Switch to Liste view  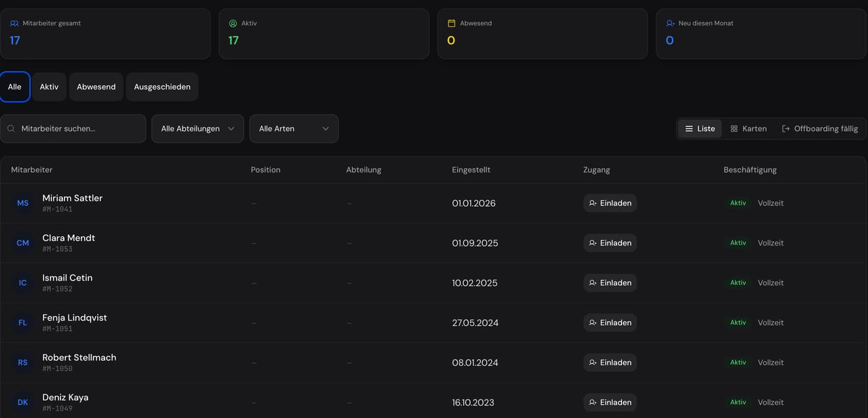point(700,128)
